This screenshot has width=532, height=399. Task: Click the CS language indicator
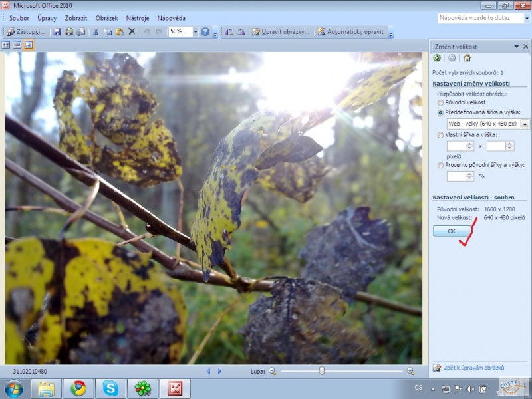pos(418,387)
